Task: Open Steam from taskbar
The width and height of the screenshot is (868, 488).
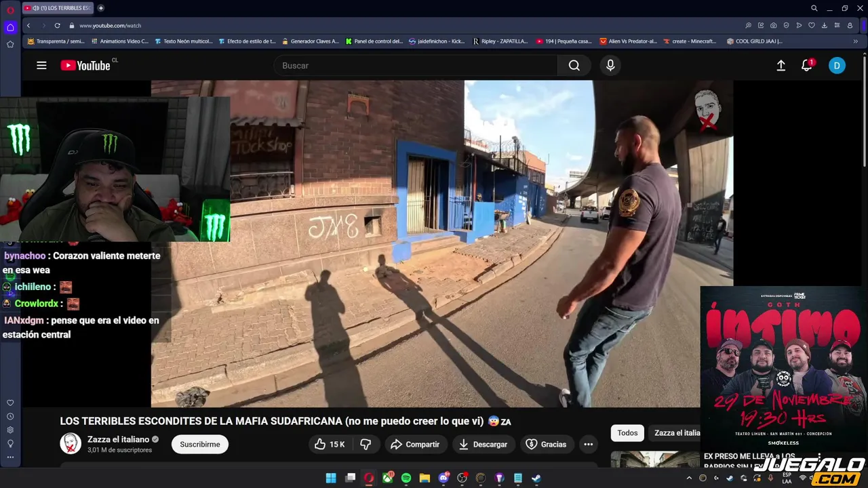Action: point(536,479)
